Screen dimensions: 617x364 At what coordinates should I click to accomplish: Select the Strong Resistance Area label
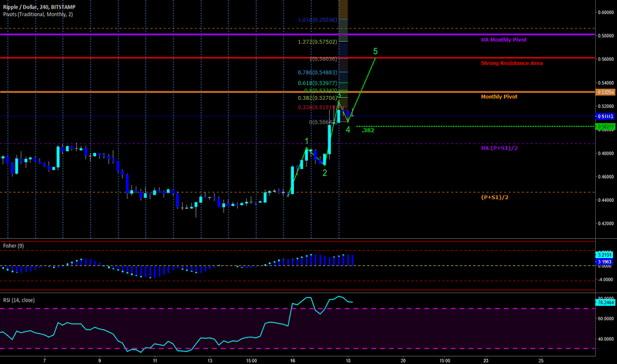(x=512, y=63)
